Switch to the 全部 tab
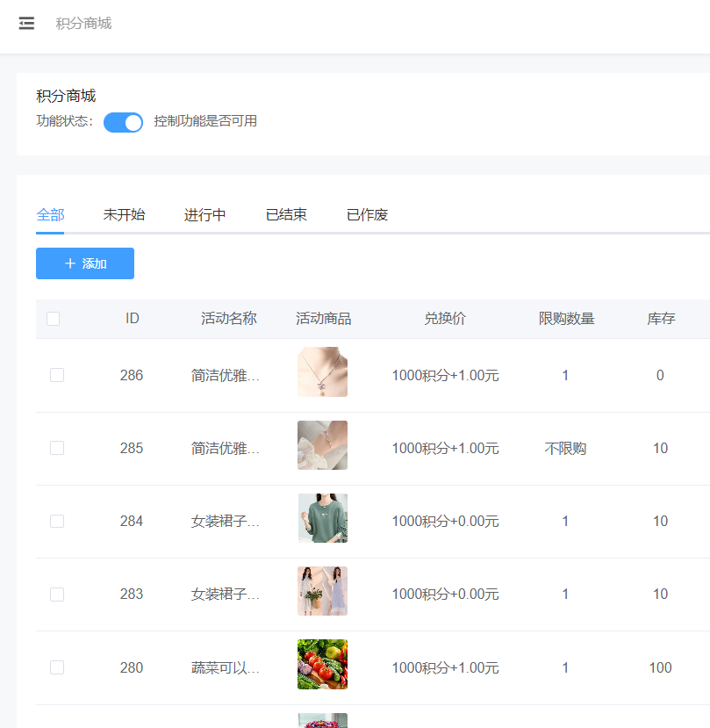Viewport: 710px width, 728px height. pos(50,215)
